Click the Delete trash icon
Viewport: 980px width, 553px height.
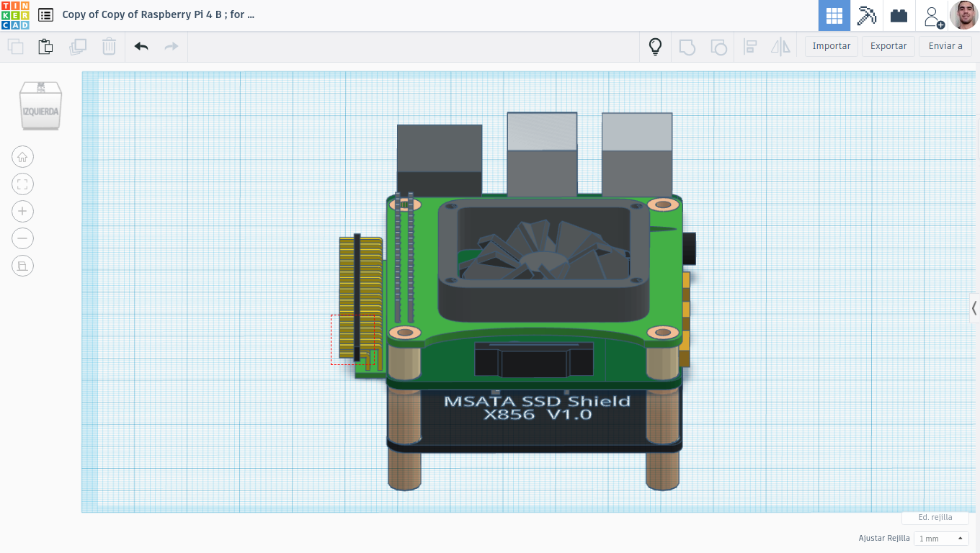pyautogui.click(x=109, y=47)
